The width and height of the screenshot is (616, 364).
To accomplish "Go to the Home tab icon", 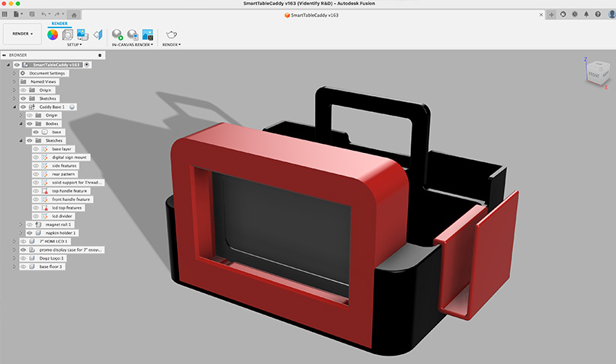I will tap(74, 15).
